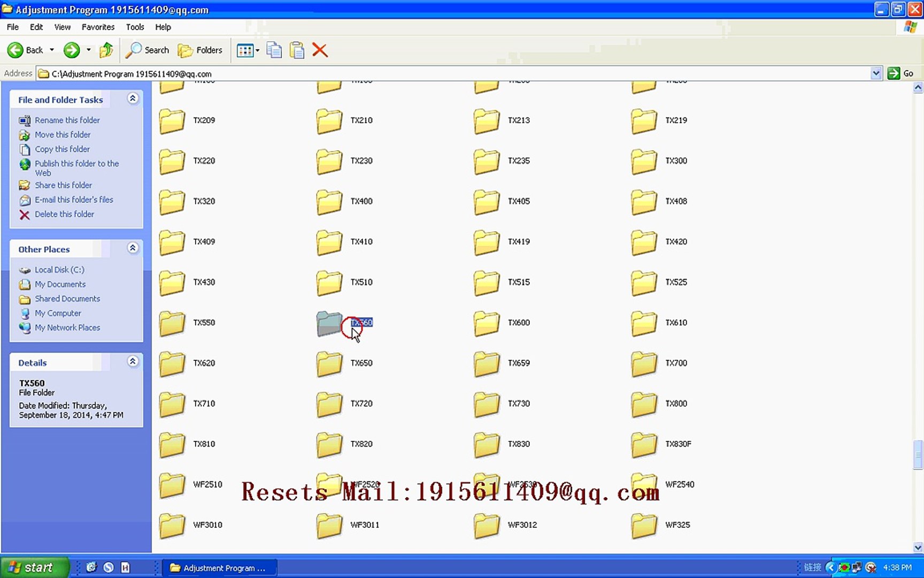The image size is (924, 578).
Task: Open the Views icon menu
Action: point(248,50)
